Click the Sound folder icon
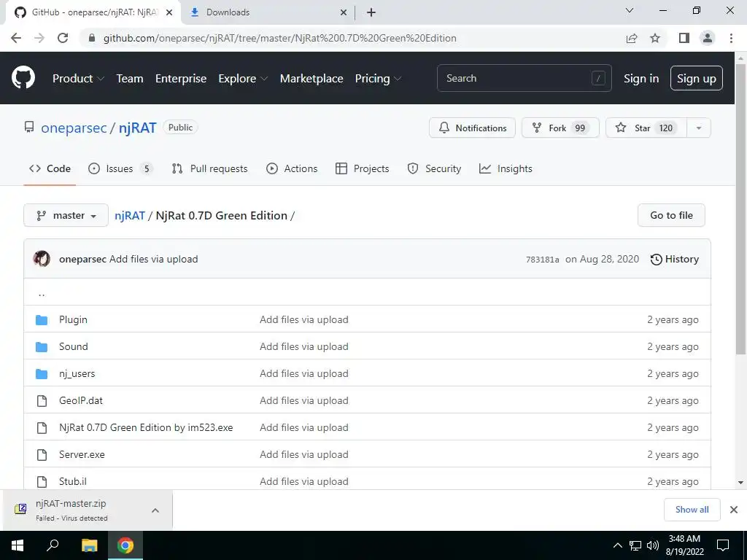Image resolution: width=747 pixels, height=560 pixels. 42,346
